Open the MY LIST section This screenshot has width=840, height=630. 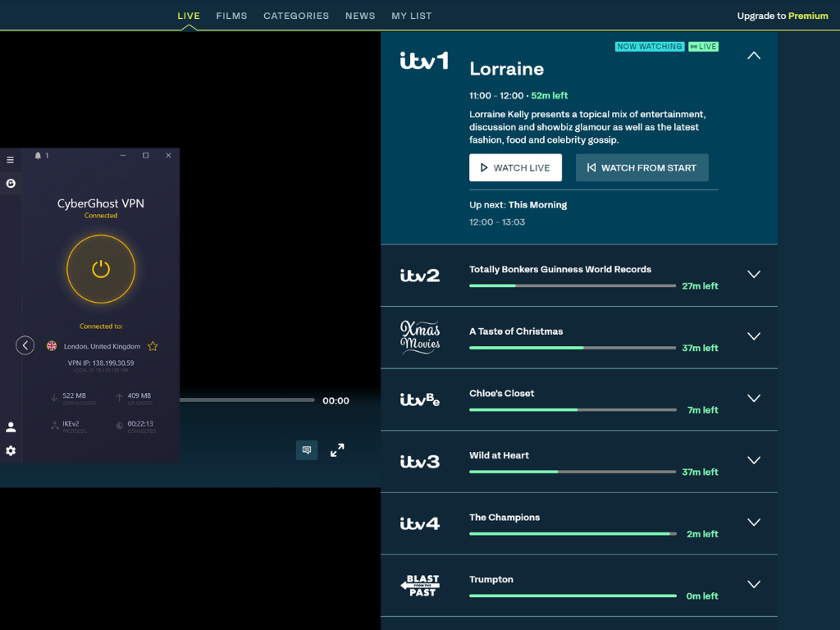click(411, 15)
